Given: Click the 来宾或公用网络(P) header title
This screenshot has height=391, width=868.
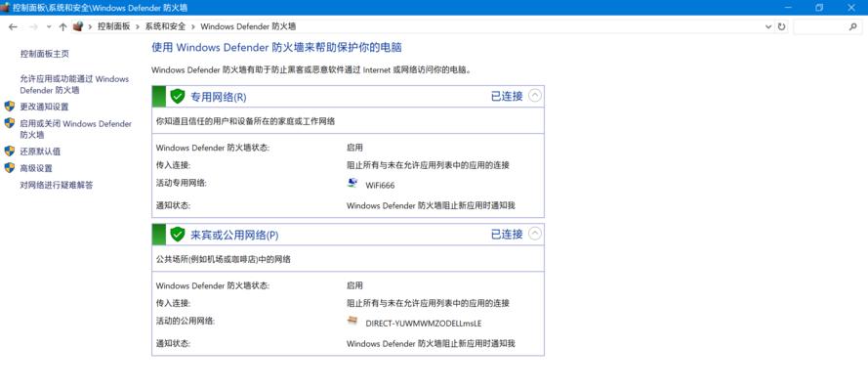Looking at the screenshot, I should tap(234, 235).
